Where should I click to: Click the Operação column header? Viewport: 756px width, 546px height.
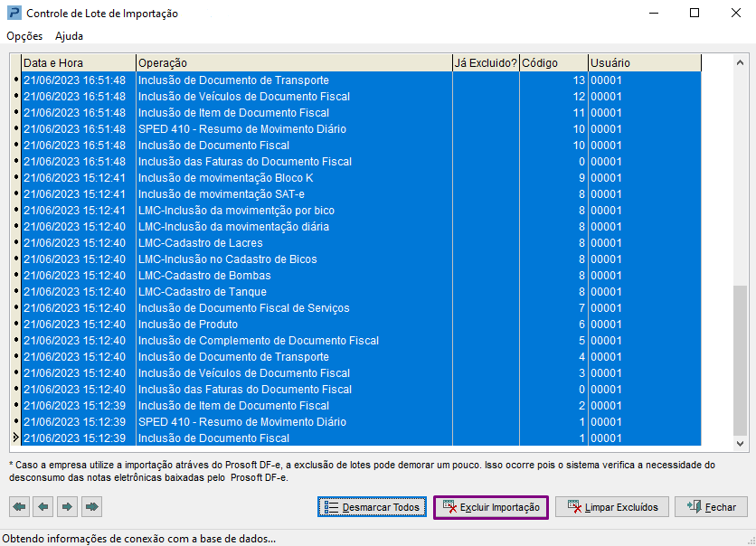pos(294,63)
